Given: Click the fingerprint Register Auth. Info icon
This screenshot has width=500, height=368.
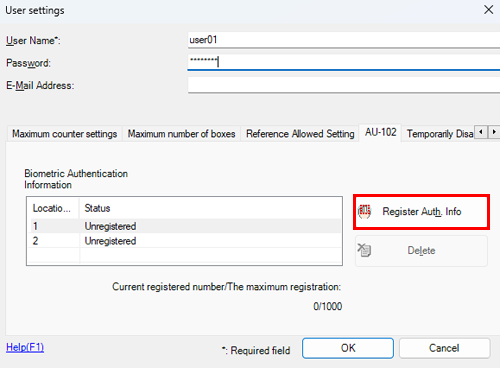Looking at the screenshot, I should pos(364,211).
